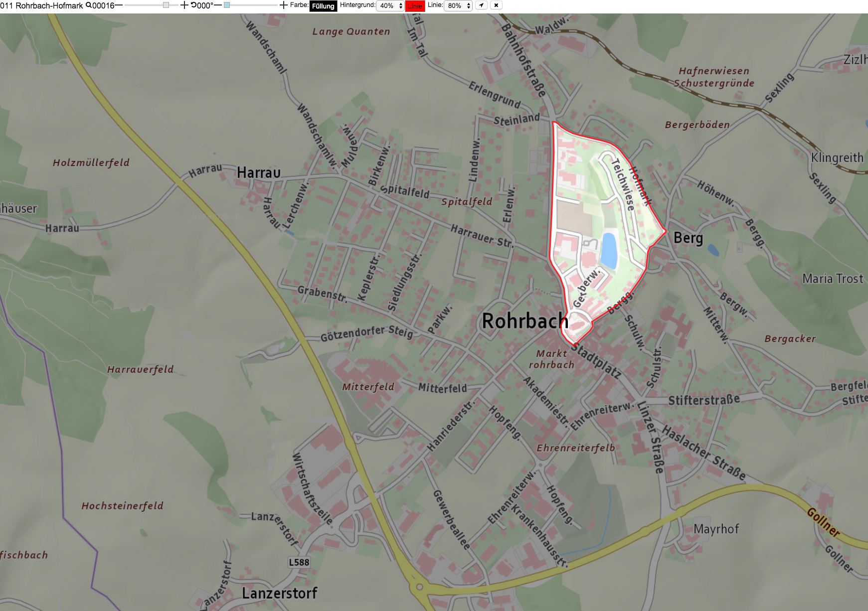Click the zoom plus icon before the rotation symbol

[184, 5]
